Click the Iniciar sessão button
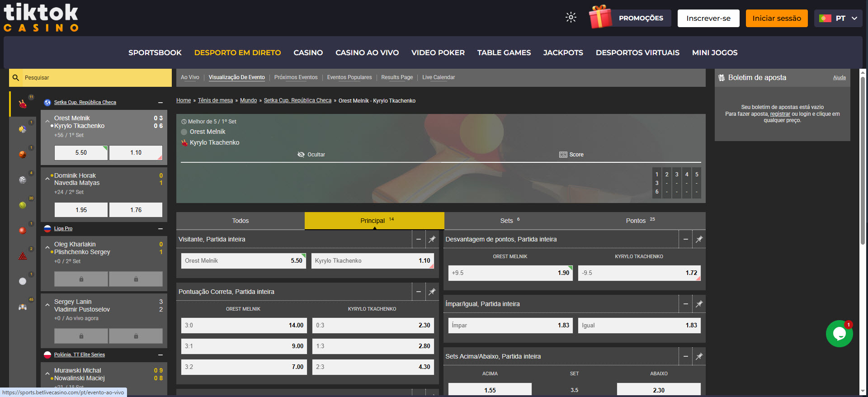Image resolution: width=868 pixels, height=397 pixels. pos(776,19)
